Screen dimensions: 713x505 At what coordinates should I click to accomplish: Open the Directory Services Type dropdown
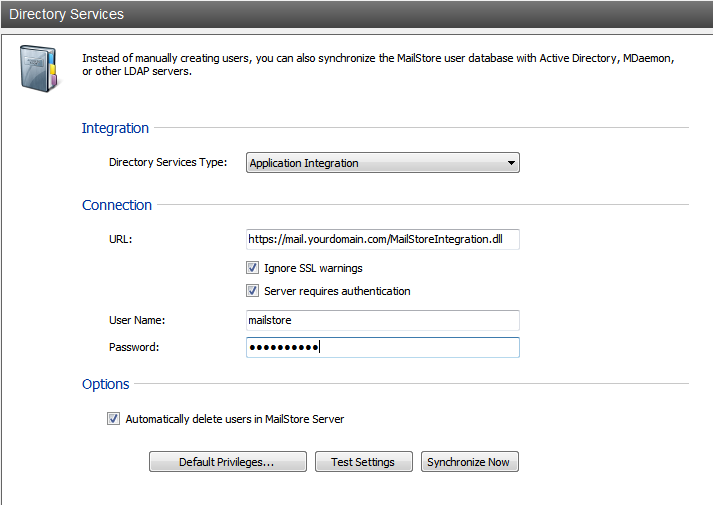(382, 163)
